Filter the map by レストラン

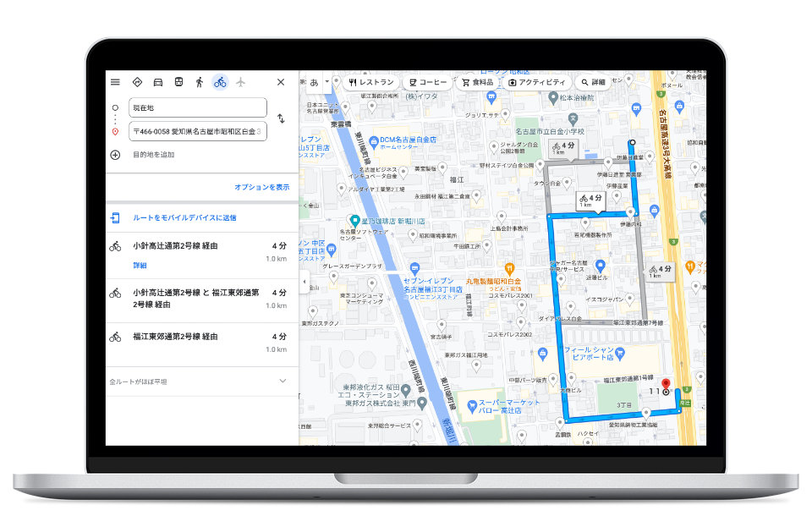[371, 83]
